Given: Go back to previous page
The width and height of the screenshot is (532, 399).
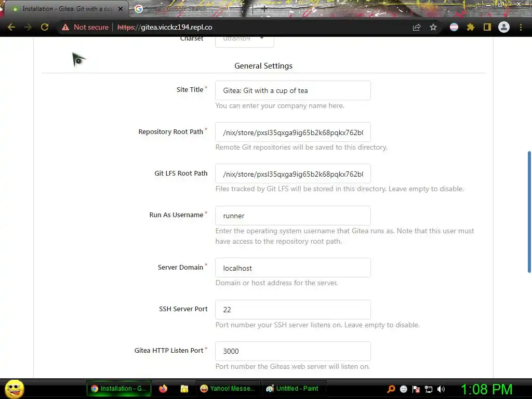Looking at the screenshot, I should [x=11, y=27].
